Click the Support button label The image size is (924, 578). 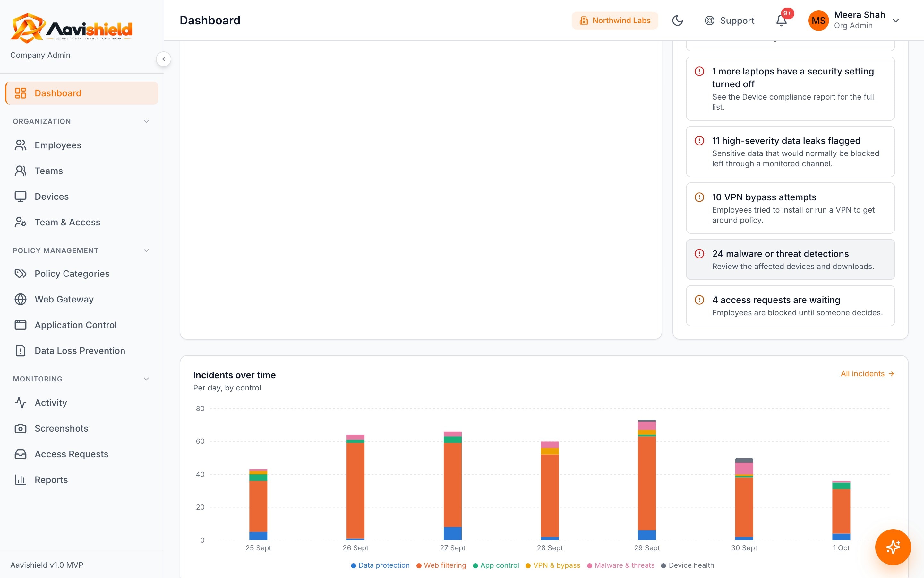737,21
